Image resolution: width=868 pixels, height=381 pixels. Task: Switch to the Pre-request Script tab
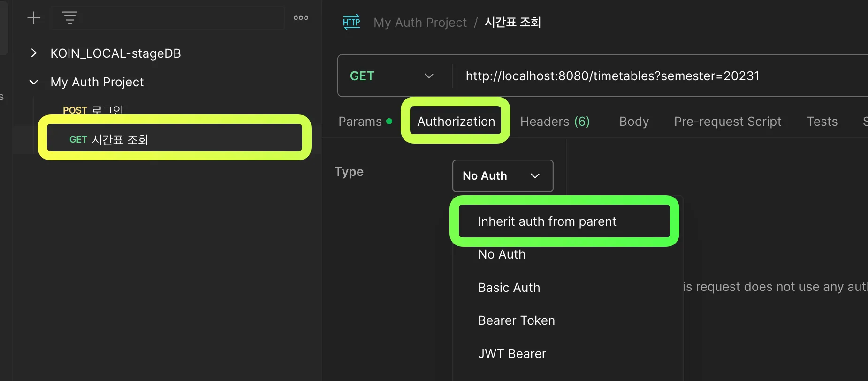727,122
